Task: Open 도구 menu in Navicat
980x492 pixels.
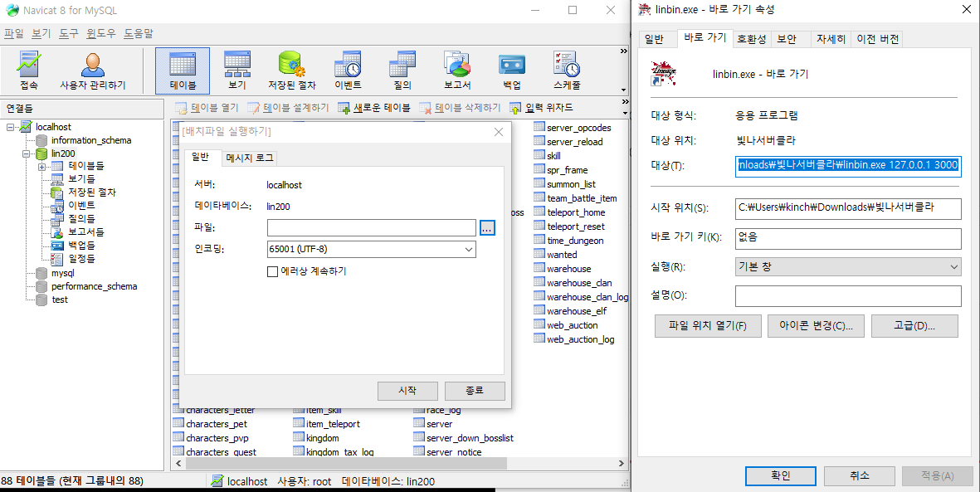Action: pyautogui.click(x=69, y=34)
